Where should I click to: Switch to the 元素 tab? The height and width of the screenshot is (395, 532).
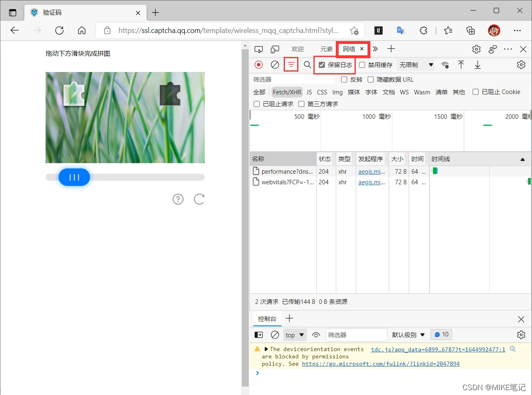click(326, 49)
